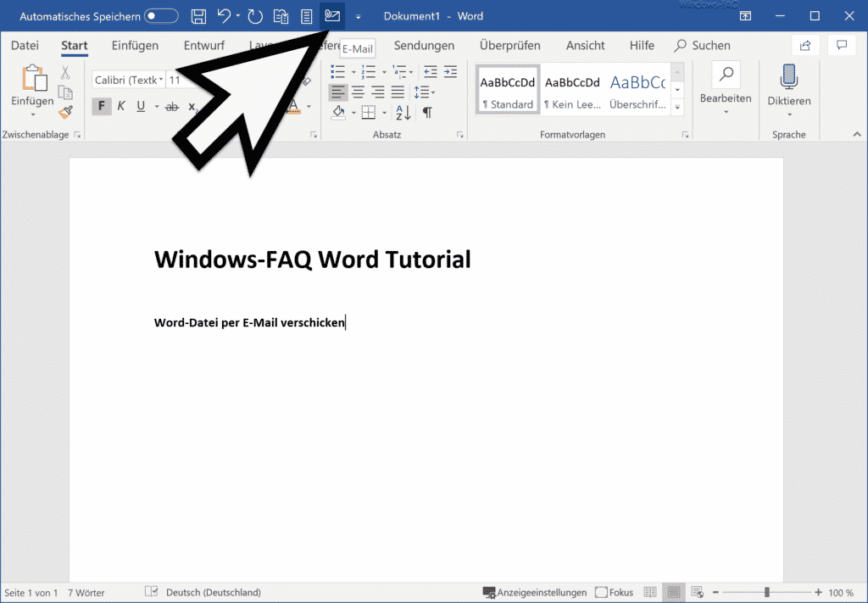Click the multilevel list icon

(398, 71)
